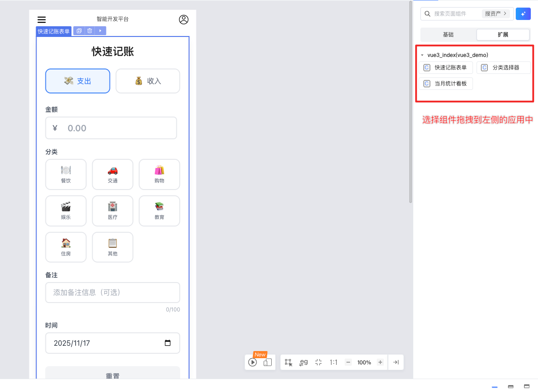
Task: Click the 0/100 character counter
Action: click(173, 310)
